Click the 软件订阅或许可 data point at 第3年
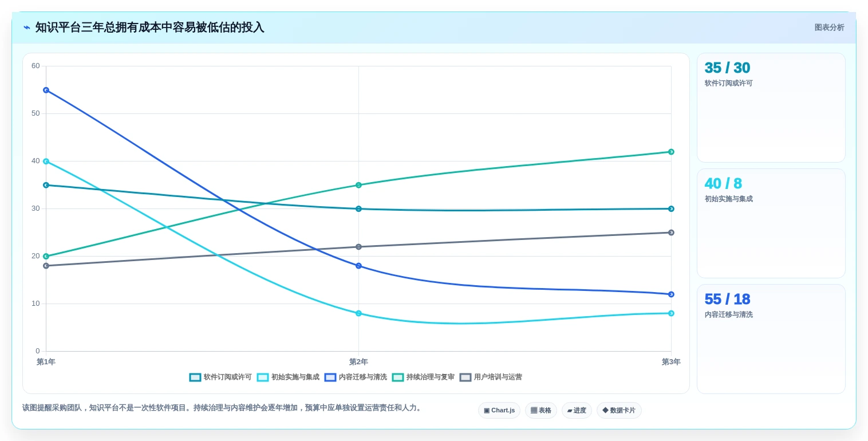868x441 pixels. (x=671, y=209)
